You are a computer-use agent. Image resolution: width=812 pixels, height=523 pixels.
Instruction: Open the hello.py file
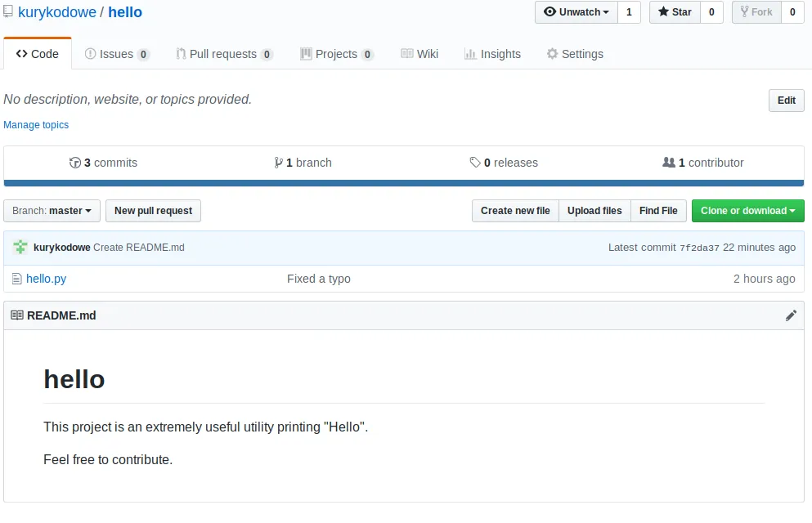pos(46,279)
